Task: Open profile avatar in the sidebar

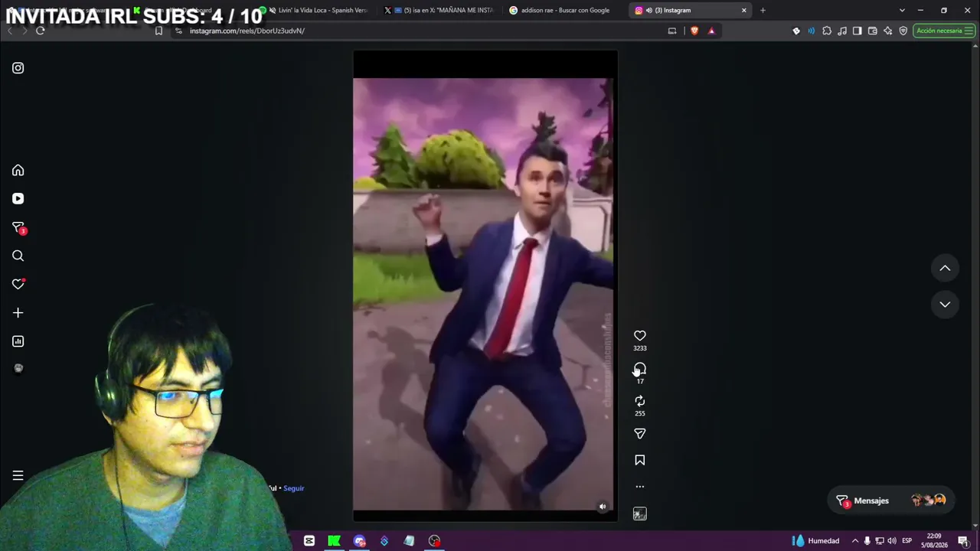Action: tap(18, 368)
